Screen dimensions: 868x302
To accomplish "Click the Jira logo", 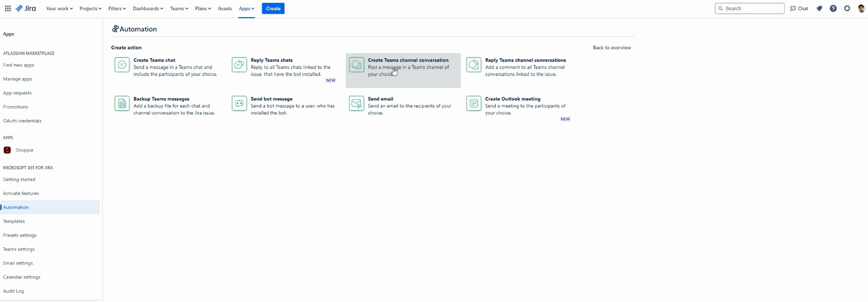I will click(x=26, y=8).
